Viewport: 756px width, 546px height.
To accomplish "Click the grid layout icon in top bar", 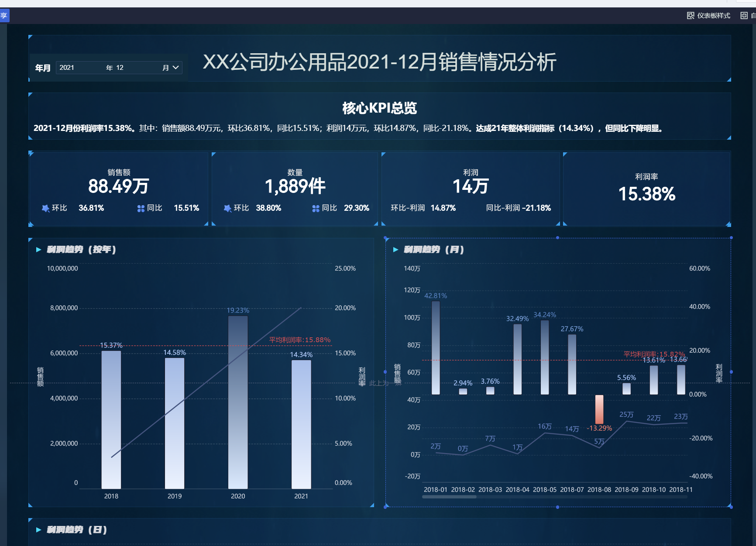I will (744, 16).
